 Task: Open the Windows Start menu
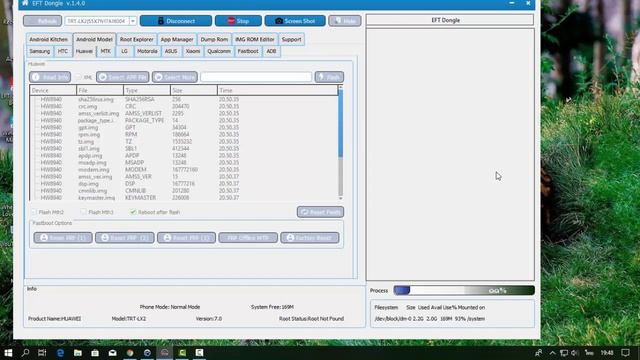(8, 353)
